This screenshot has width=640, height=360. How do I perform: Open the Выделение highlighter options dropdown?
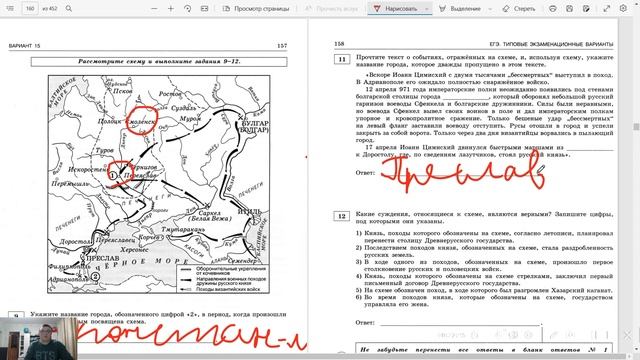pos(490,9)
